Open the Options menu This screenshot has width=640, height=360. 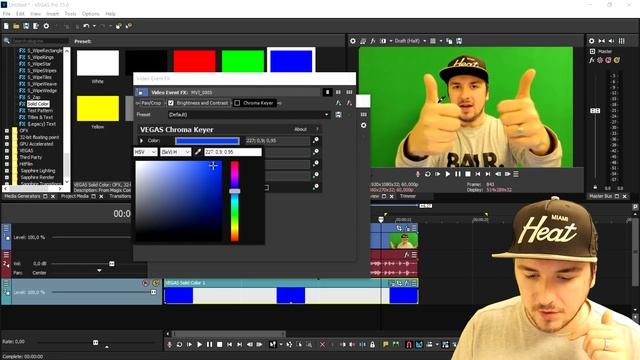[91, 14]
